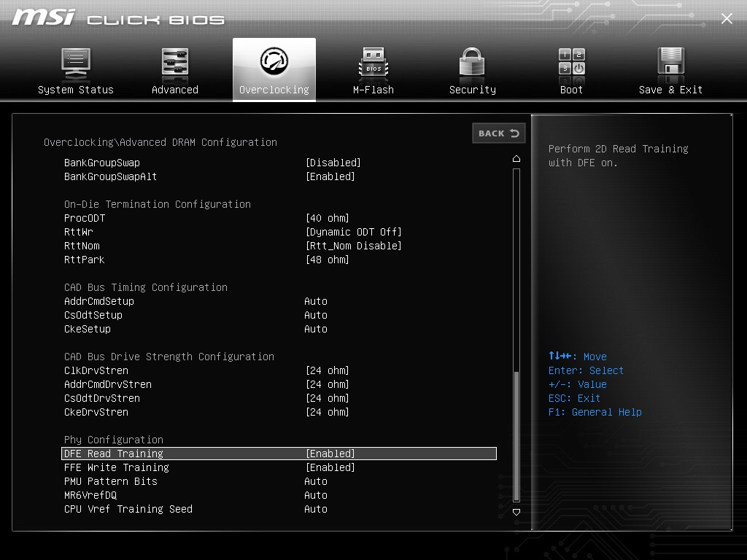Open the System Status monitor icon

pyautogui.click(x=76, y=64)
